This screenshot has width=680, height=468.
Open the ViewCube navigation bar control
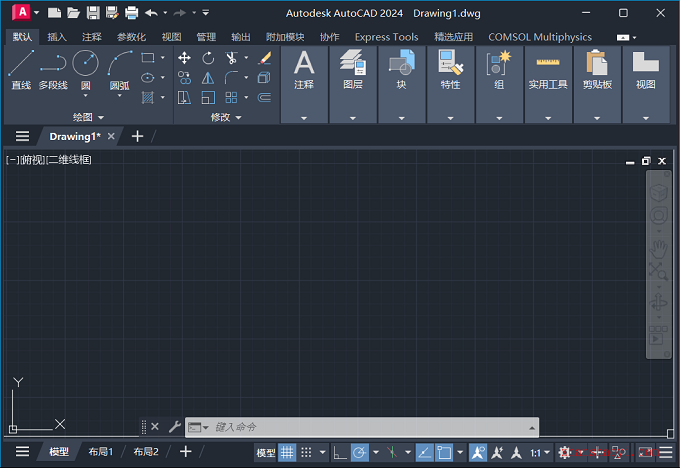(659, 193)
